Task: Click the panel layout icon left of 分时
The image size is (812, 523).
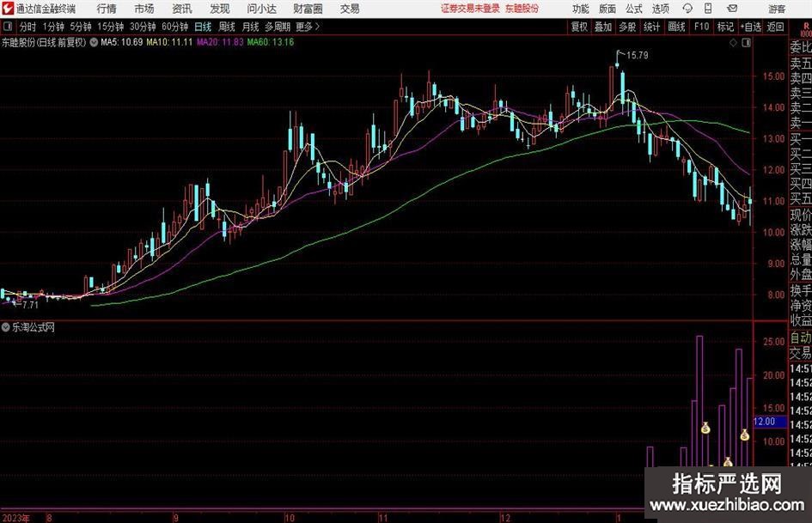Action: pos(8,27)
